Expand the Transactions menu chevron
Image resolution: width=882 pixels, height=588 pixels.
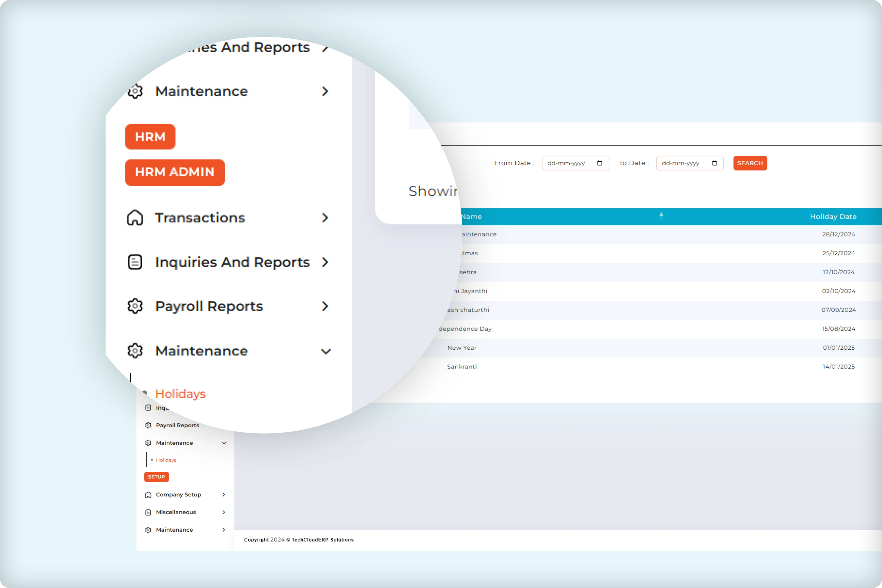[x=325, y=218]
